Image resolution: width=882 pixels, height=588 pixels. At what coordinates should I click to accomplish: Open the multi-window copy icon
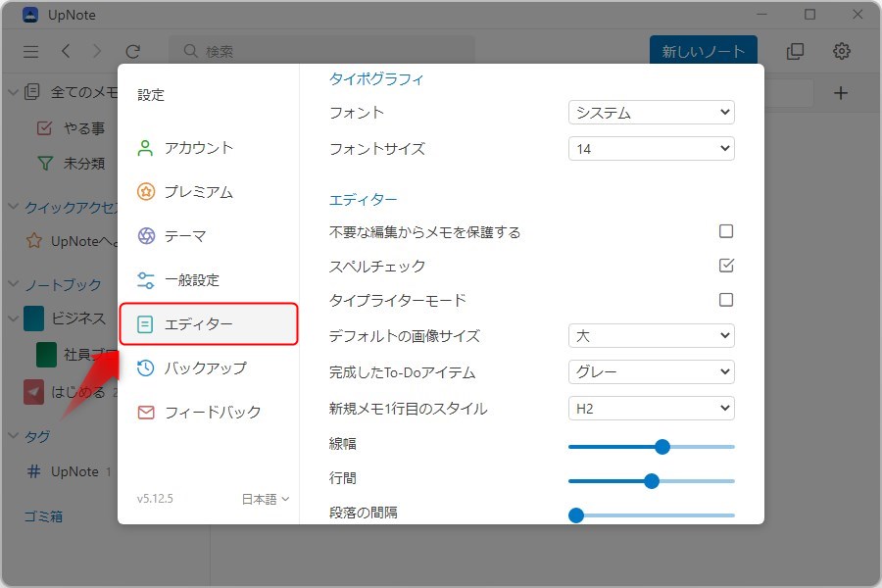(x=795, y=51)
